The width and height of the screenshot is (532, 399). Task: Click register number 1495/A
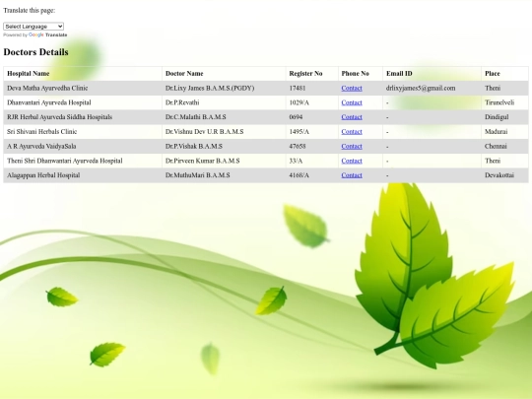[x=299, y=132]
